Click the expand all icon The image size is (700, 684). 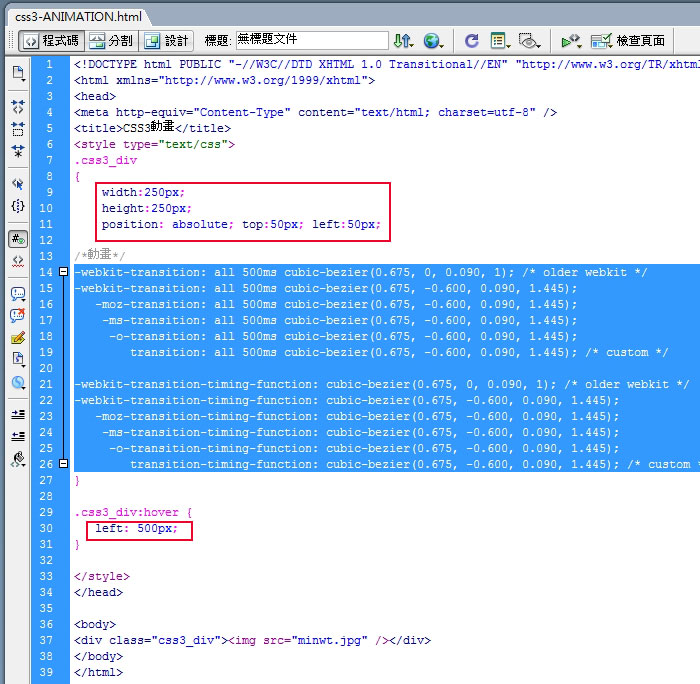click(18, 151)
